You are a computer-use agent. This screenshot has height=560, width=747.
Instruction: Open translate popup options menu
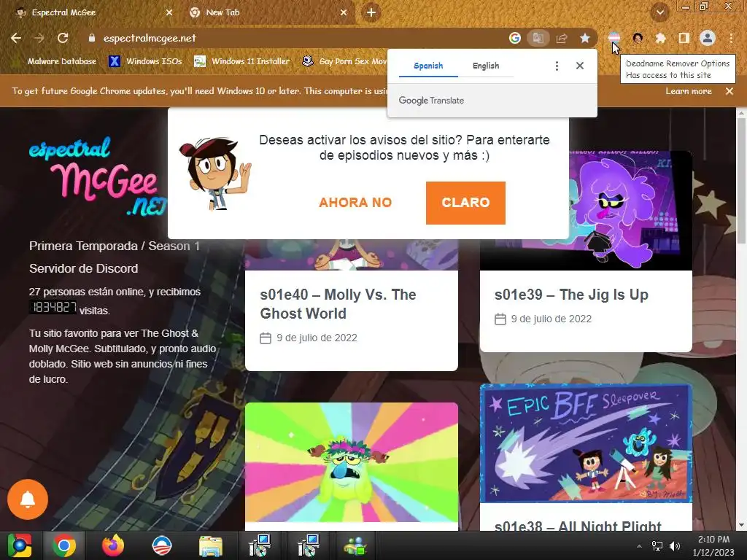pos(557,66)
